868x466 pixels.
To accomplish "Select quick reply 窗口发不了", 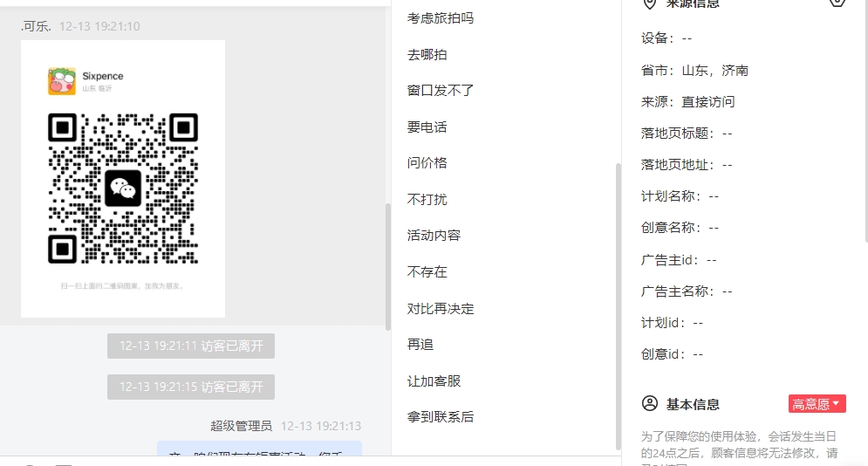I will (x=440, y=90).
